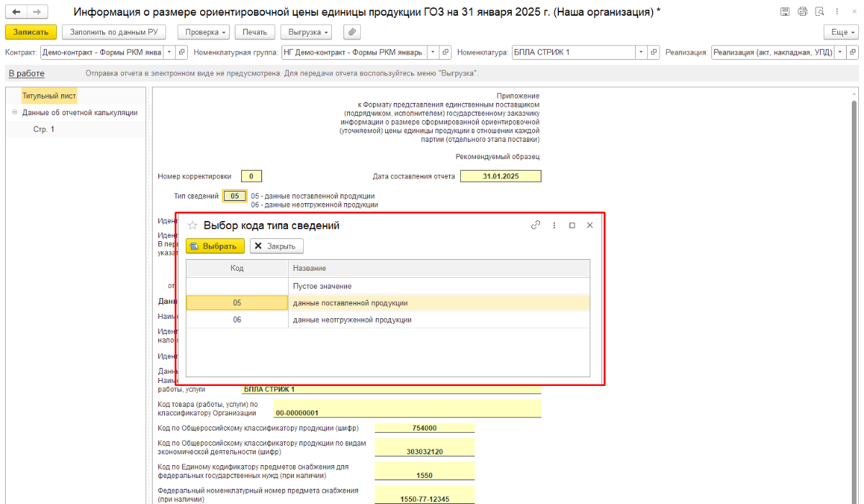Click the Закрыть button in the dialog
The width and height of the screenshot is (864, 504).
276,246
